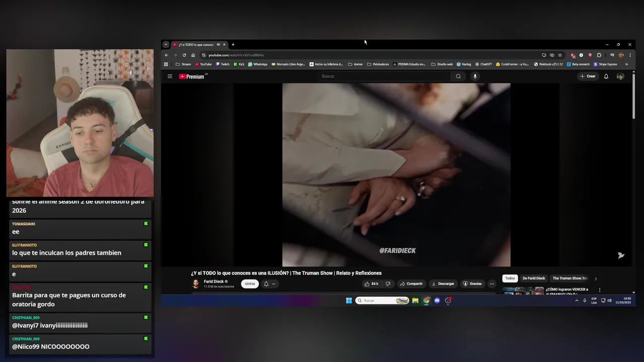Open the Anime bookmarks folder

[x=355, y=64]
